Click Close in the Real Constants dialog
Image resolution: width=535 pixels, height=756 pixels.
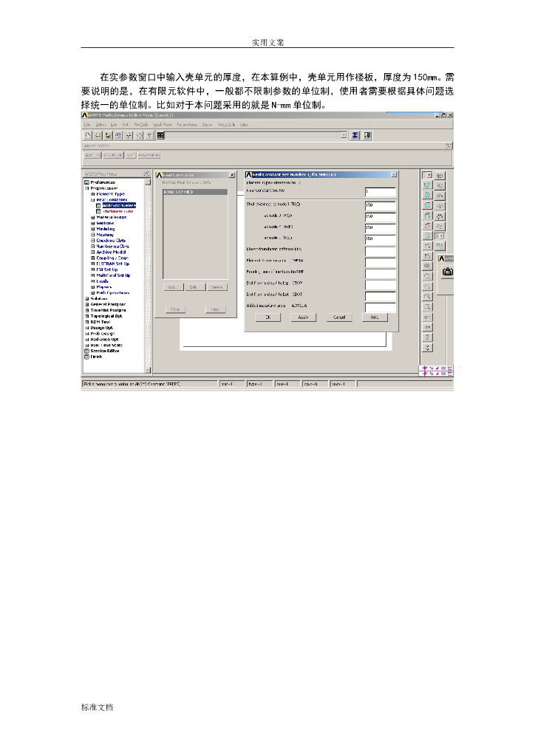click(x=175, y=309)
